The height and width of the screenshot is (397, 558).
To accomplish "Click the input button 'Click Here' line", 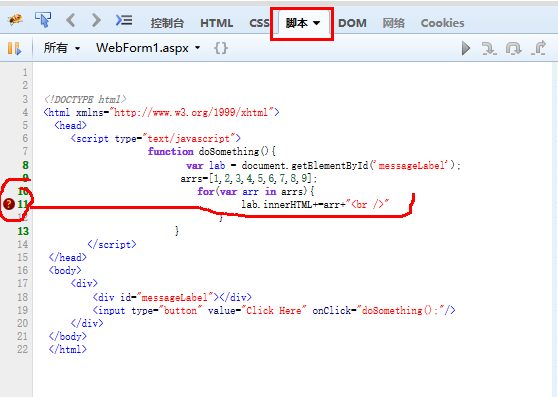I will (274, 310).
